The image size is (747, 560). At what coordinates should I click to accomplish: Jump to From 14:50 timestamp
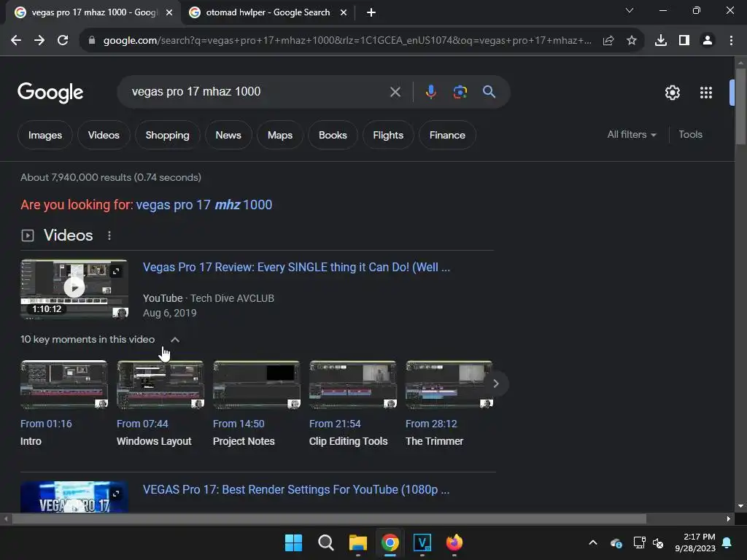(239, 424)
